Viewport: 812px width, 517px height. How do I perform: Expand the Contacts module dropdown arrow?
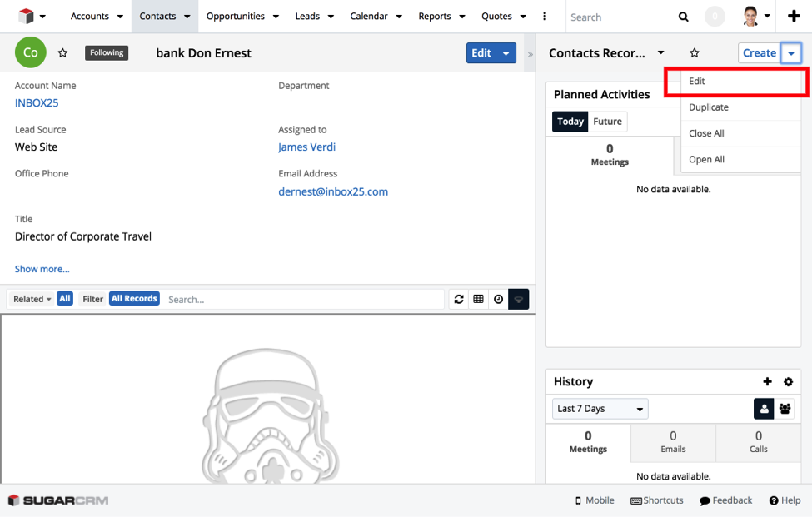187,17
